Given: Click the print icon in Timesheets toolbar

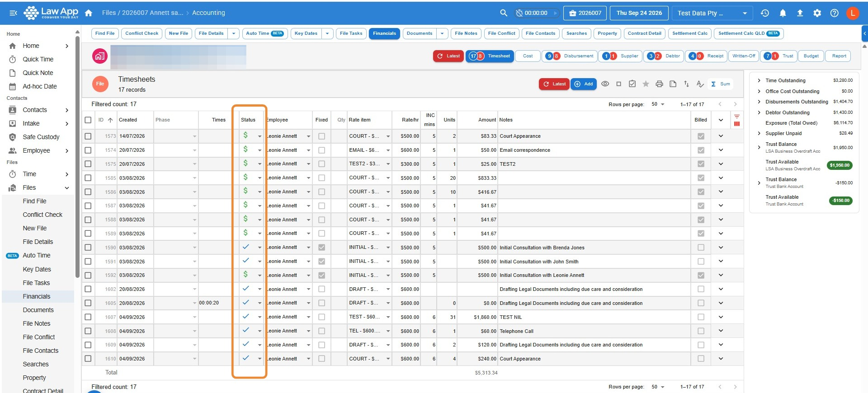Looking at the screenshot, I should [x=659, y=84].
